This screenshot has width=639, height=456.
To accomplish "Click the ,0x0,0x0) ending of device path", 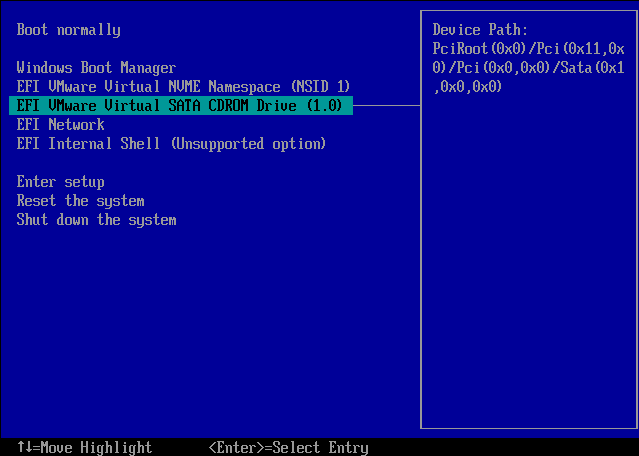I will click(x=468, y=87).
